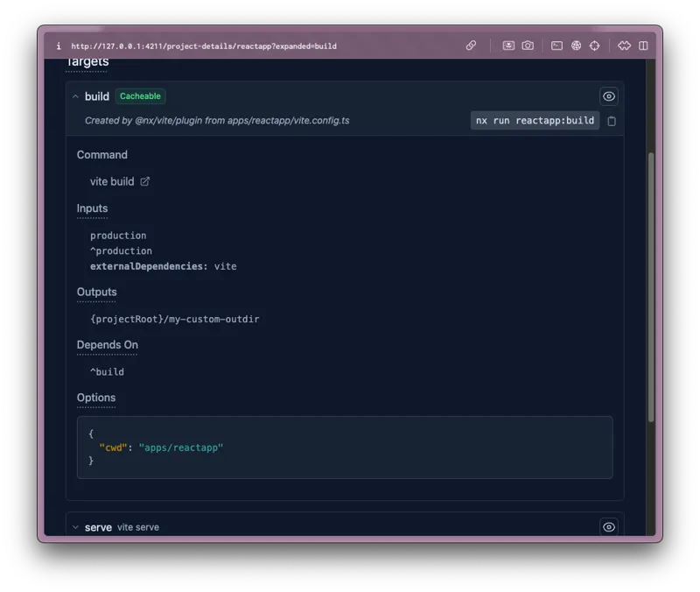The width and height of the screenshot is (700, 592).
Task: Toggle the eye icon for build target
Action: coord(609,96)
